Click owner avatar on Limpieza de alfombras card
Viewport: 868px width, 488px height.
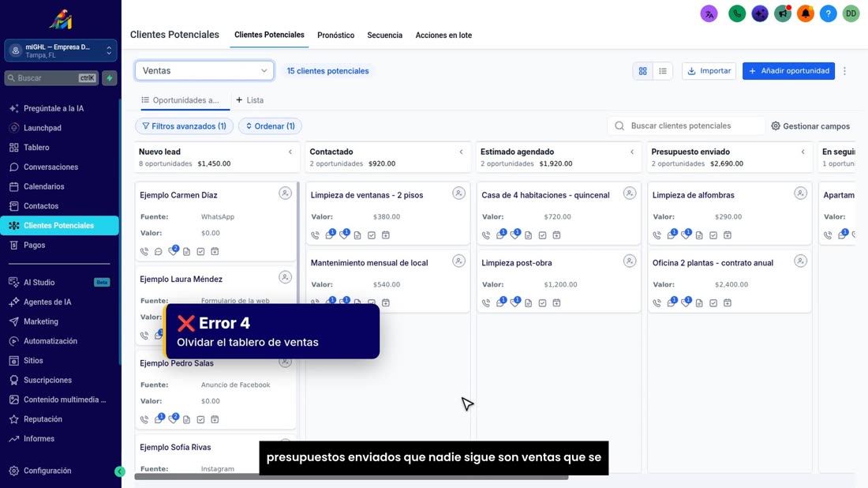click(x=800, y=193)
